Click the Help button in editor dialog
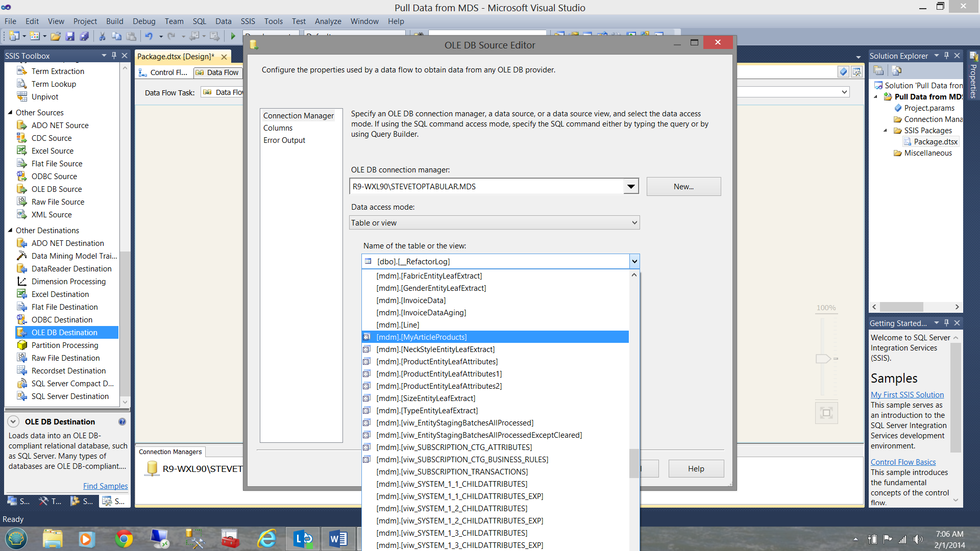The height and width of the screenshot is (551, 980). click(695, 468)
